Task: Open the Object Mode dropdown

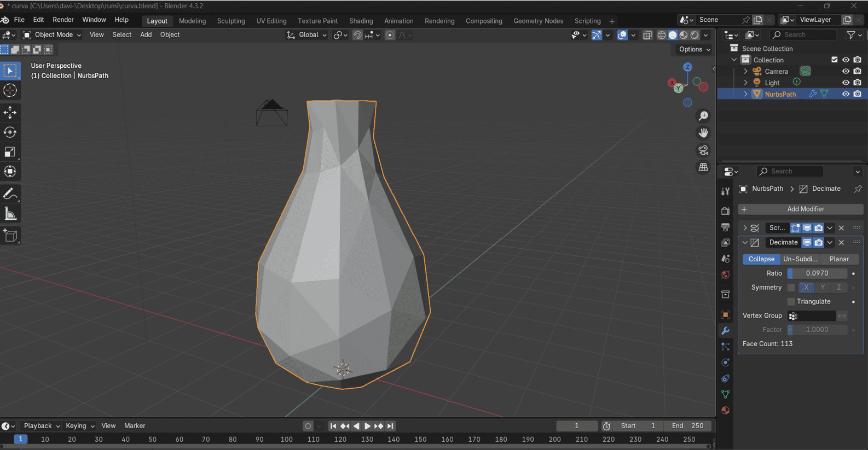Action: pos(51,34)
